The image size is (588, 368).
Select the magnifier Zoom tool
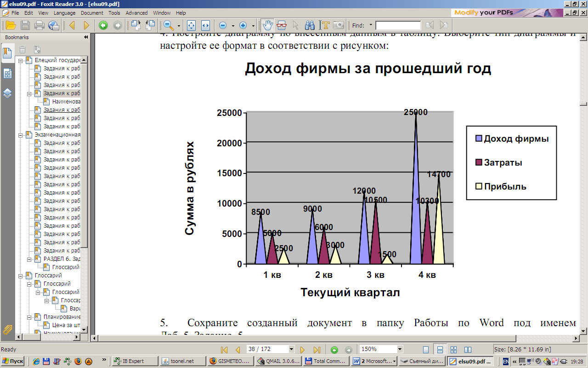169,25
